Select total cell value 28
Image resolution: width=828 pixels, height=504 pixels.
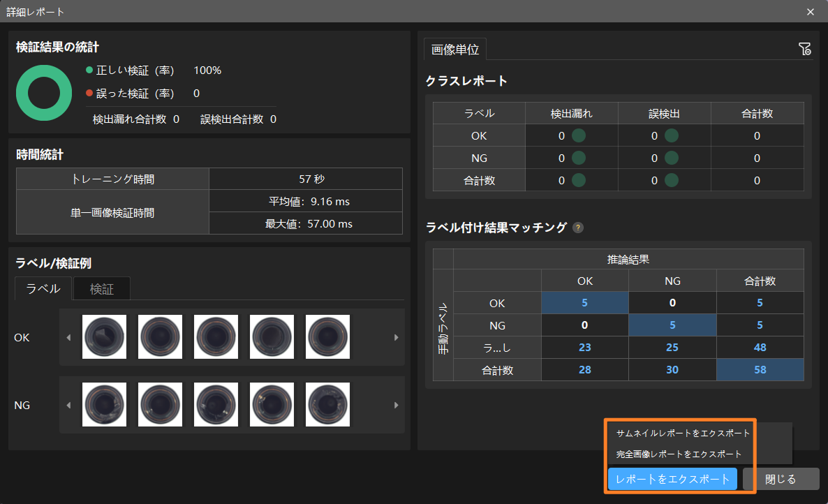(584, 369)
